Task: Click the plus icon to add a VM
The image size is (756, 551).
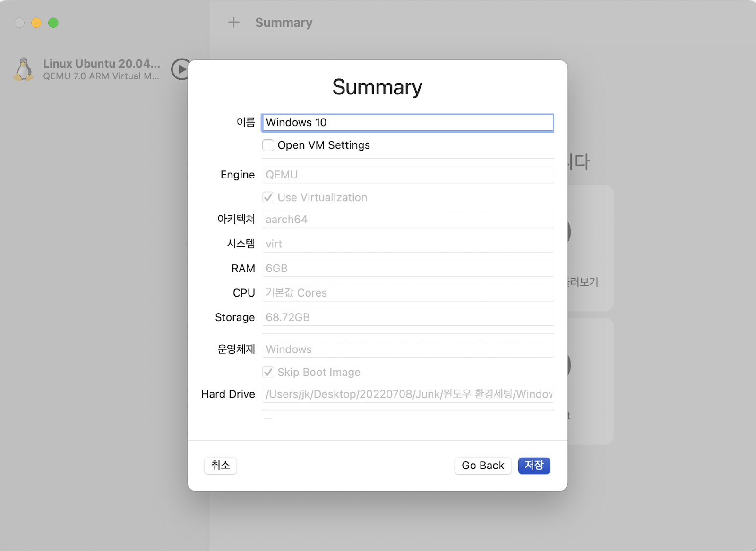Action: click(x=234, y=22)
